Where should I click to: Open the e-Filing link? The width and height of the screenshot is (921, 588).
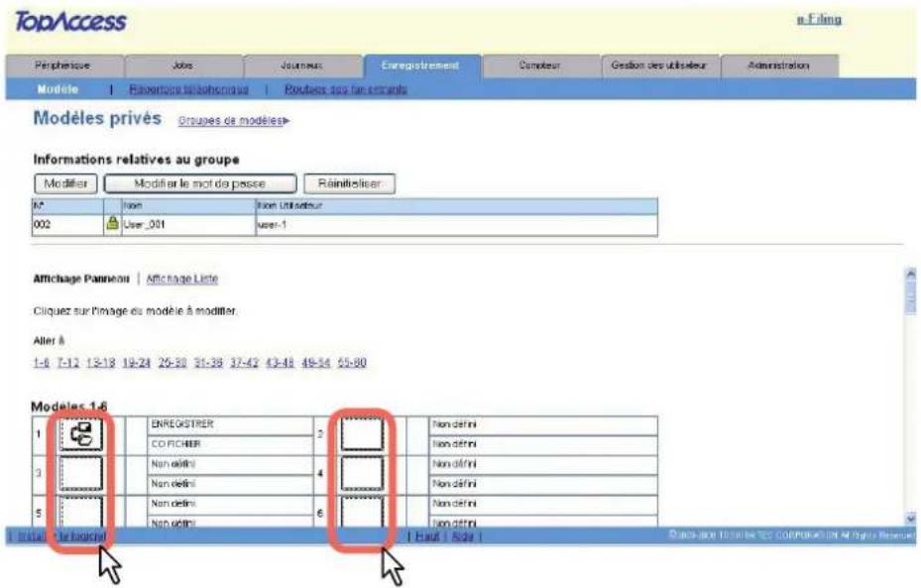coord(819,20)
